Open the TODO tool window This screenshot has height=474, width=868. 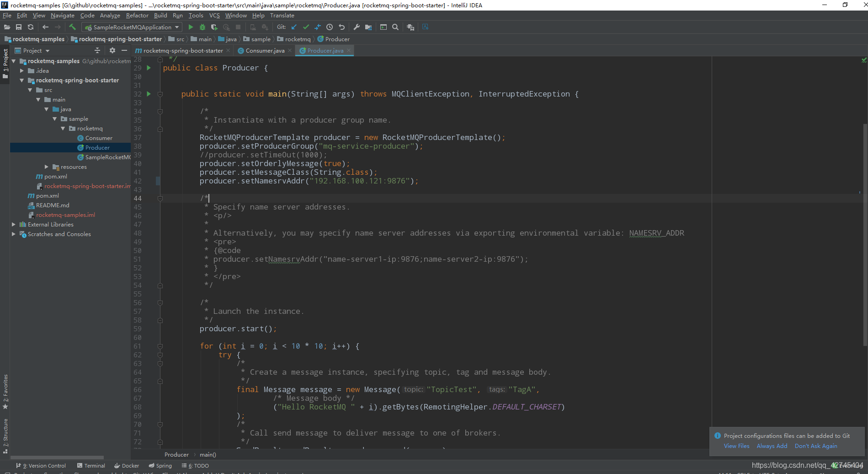pos(195,465)
